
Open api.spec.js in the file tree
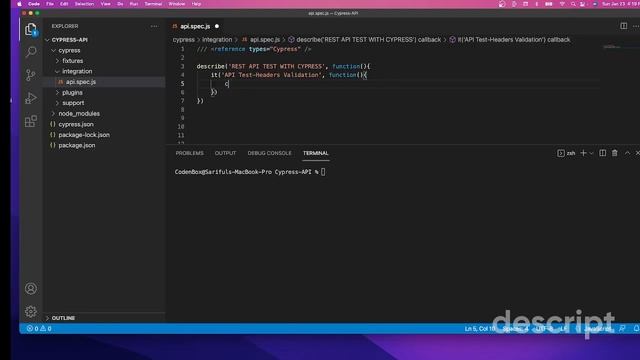tap(81, 82)
